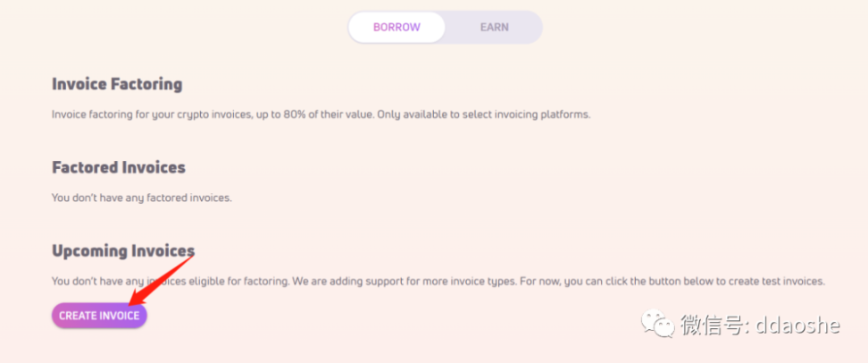868x363 pixels.
Task: Switch to the EARN tab
Action: click(494, 27)
